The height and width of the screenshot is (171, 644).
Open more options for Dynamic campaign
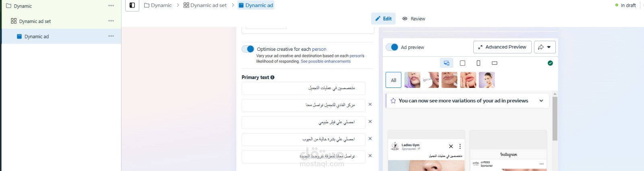tap(111, 6)
